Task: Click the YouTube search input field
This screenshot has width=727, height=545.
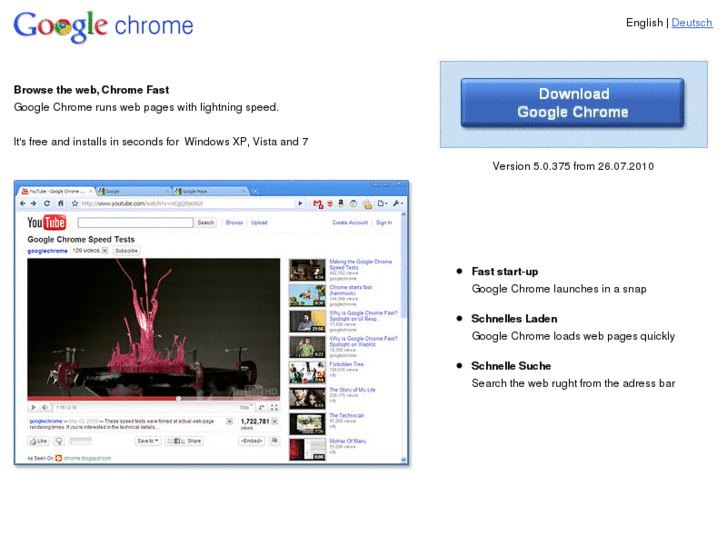Action: 135,223
